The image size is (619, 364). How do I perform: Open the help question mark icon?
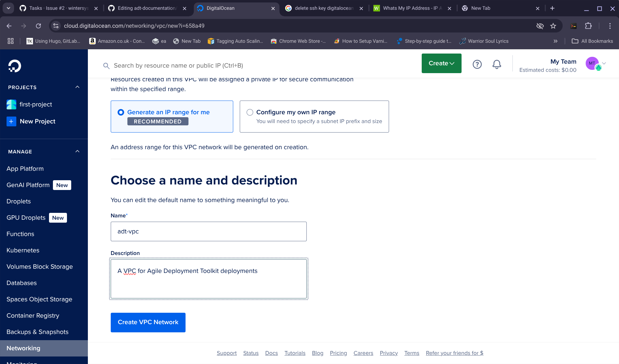pyautogui.click(x=477, y=64)
